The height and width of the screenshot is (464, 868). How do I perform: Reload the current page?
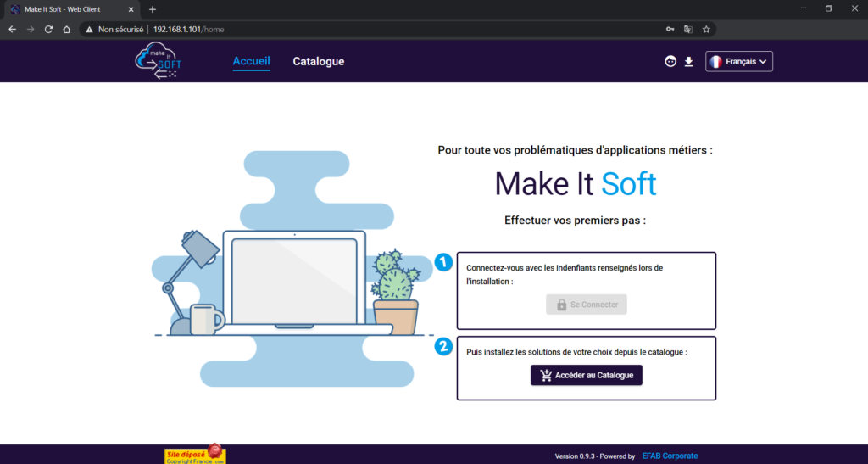click(48, 30)
